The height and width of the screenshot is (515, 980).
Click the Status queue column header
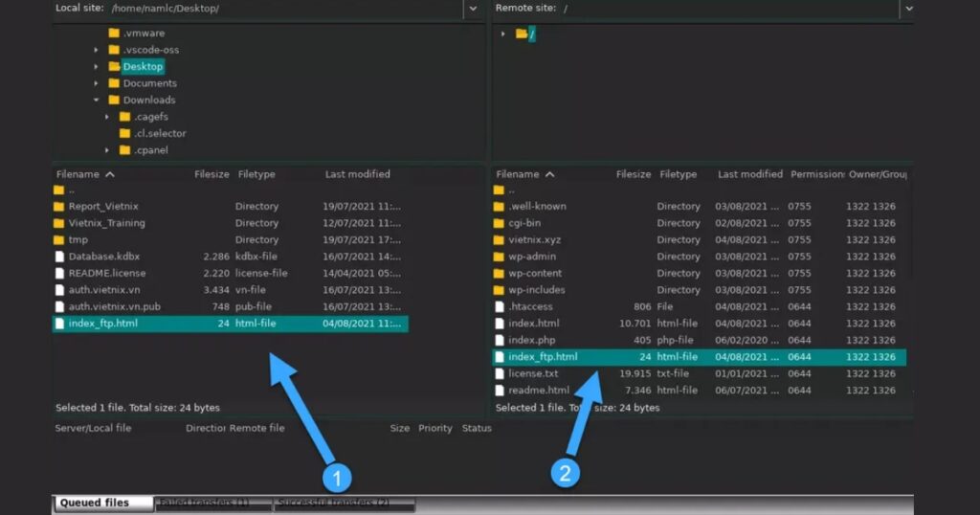477,428
